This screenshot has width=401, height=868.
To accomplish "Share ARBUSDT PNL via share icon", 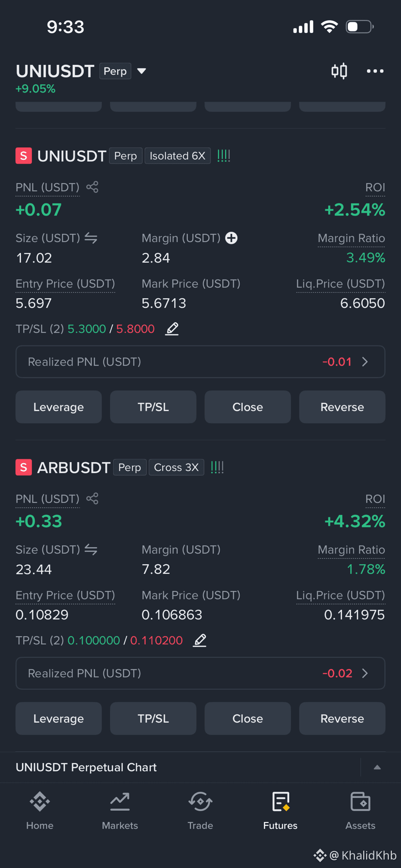I will point(92,498).
